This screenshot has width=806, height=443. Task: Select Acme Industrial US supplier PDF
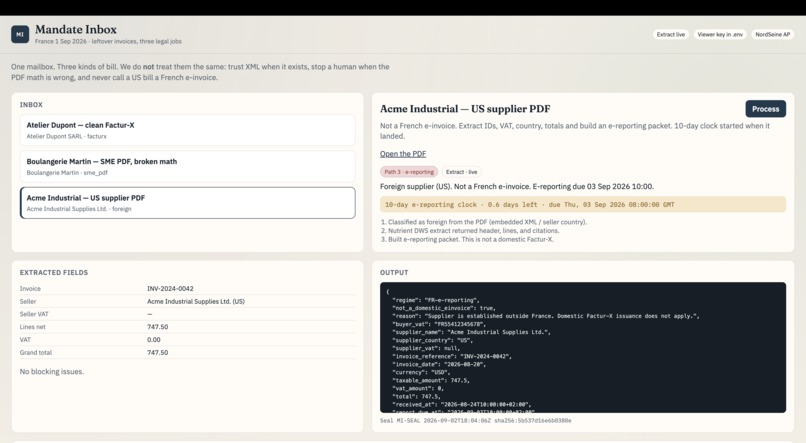(188, 203)
